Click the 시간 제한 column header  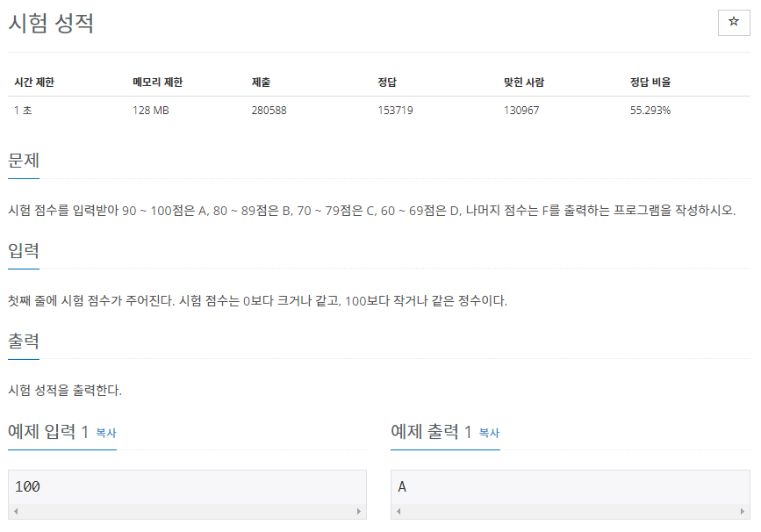click(34, 82)
